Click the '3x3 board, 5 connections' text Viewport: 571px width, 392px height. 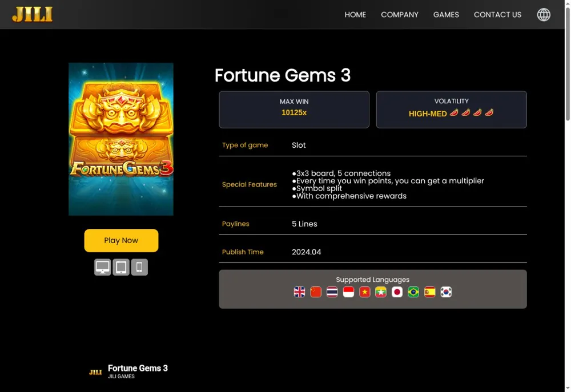point(341,173)
